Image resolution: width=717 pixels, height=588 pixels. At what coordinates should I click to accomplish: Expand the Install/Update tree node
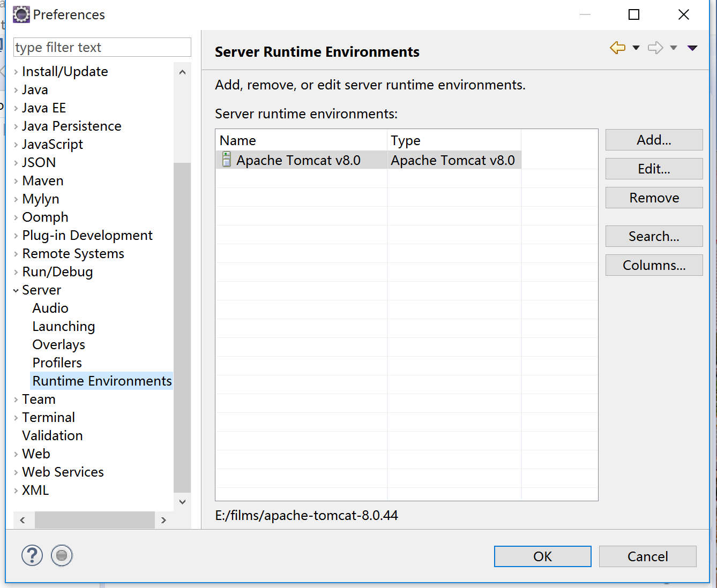tap(16, 72)
